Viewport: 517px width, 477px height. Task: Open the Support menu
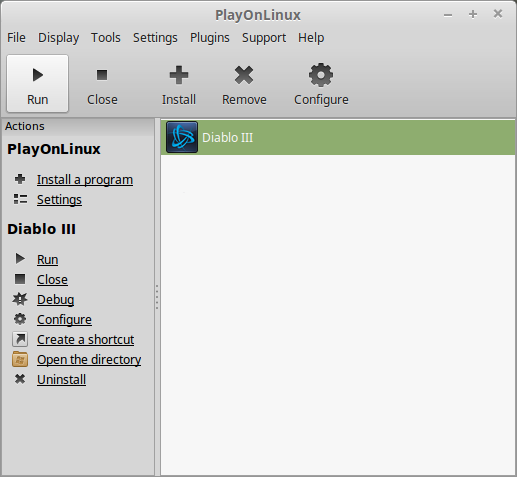(264, 38)
